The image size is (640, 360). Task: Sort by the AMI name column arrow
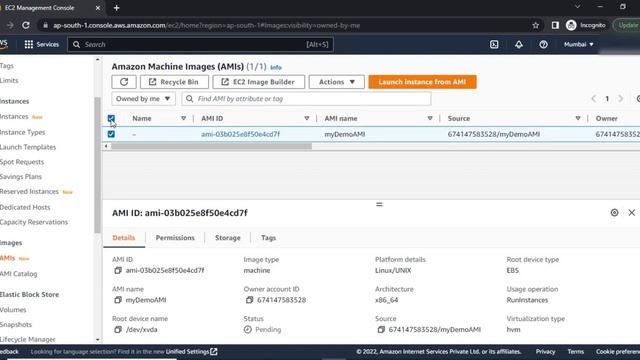click(430, 118)
